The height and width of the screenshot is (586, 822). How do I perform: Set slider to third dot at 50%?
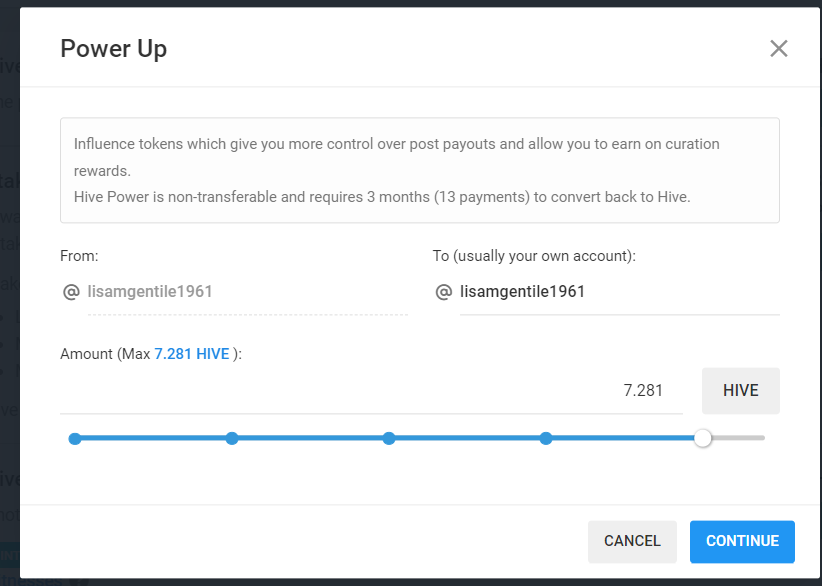[x=388, y=438]
